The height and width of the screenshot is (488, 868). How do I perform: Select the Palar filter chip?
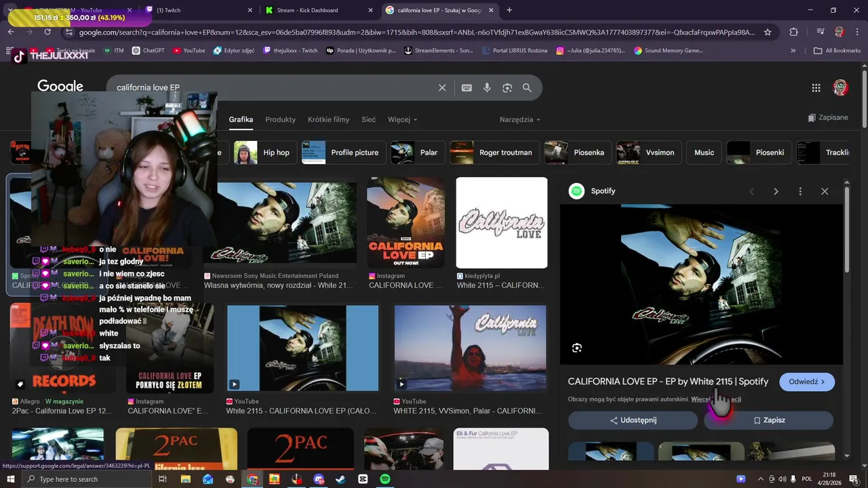click(x=417, y=152)
